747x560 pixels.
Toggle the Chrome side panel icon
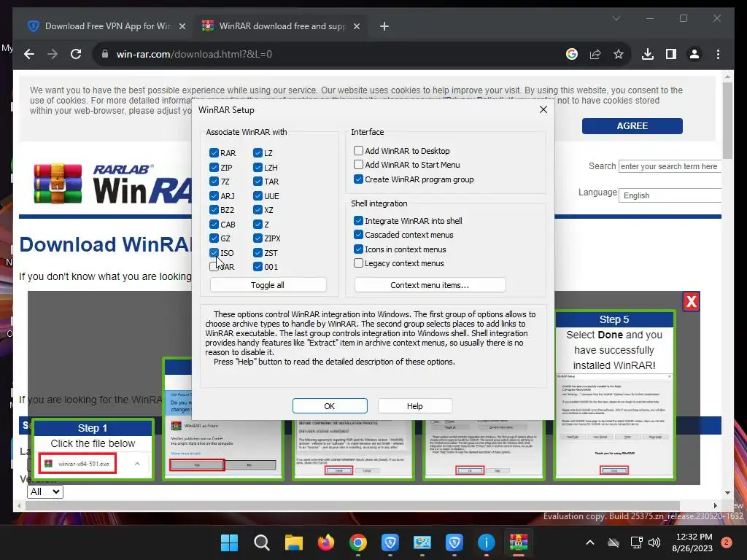[671, 54]
